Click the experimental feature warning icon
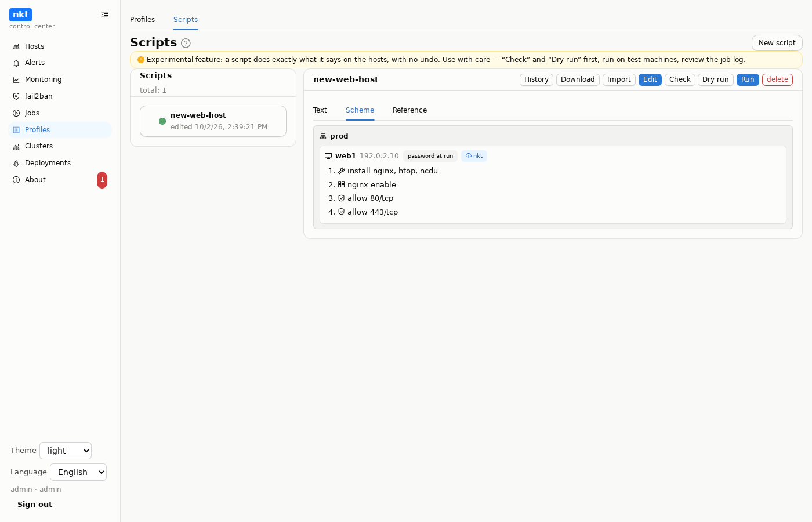 141,60
